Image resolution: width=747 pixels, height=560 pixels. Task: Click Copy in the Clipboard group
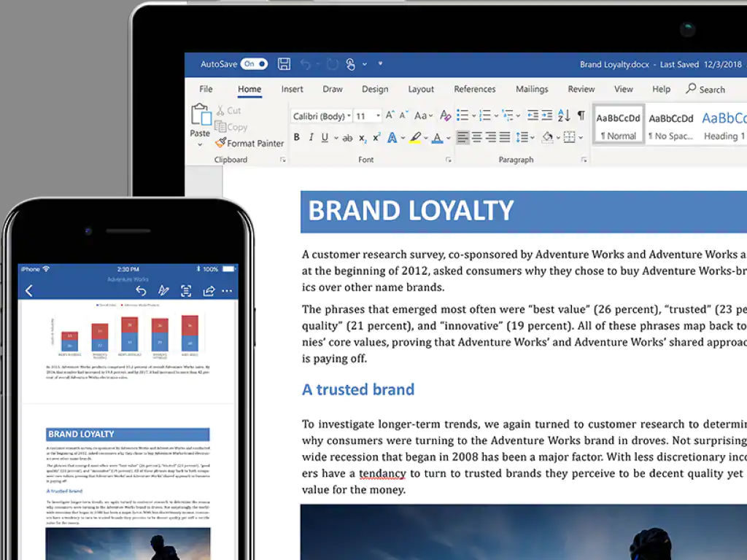[231, 127]
